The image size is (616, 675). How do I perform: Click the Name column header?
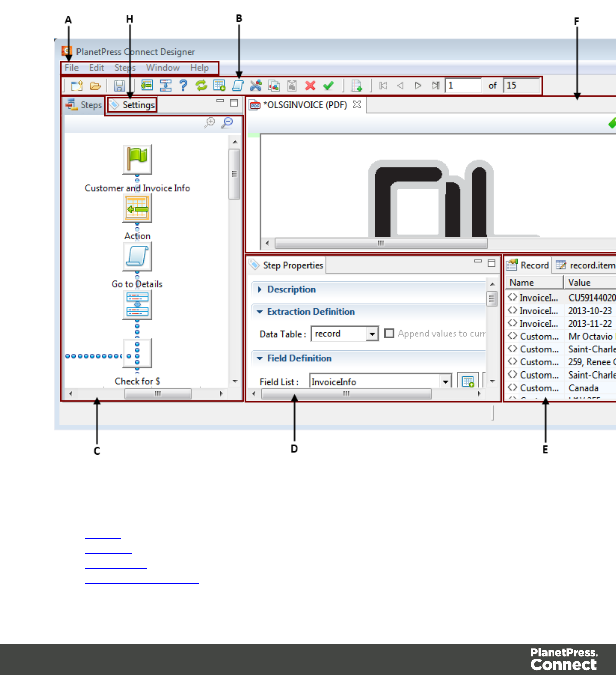click(x=534, y=283)
